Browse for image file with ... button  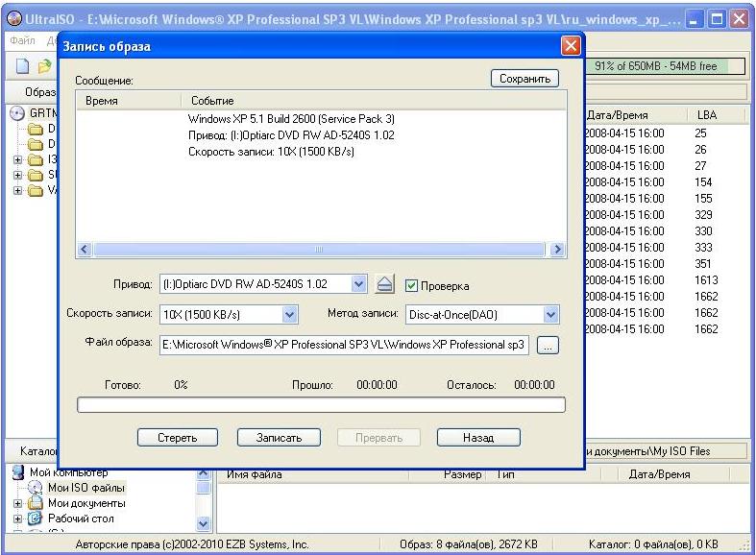(x=548, y=345)
